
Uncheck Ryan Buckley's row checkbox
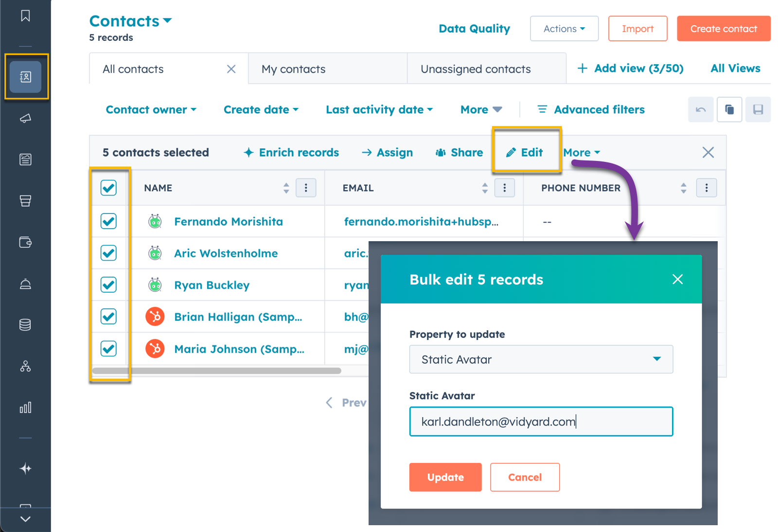pyautogui.click(x=109, y=284)
